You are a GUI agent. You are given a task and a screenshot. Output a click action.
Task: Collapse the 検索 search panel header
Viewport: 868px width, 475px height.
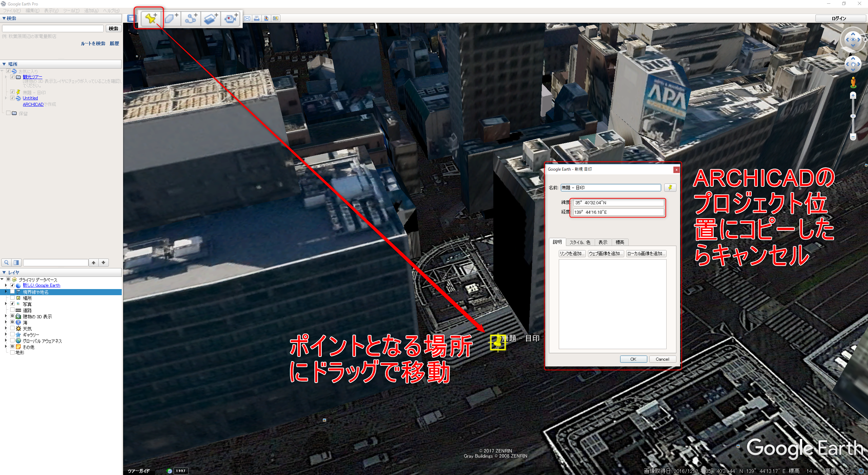click(x=61, y=18)
